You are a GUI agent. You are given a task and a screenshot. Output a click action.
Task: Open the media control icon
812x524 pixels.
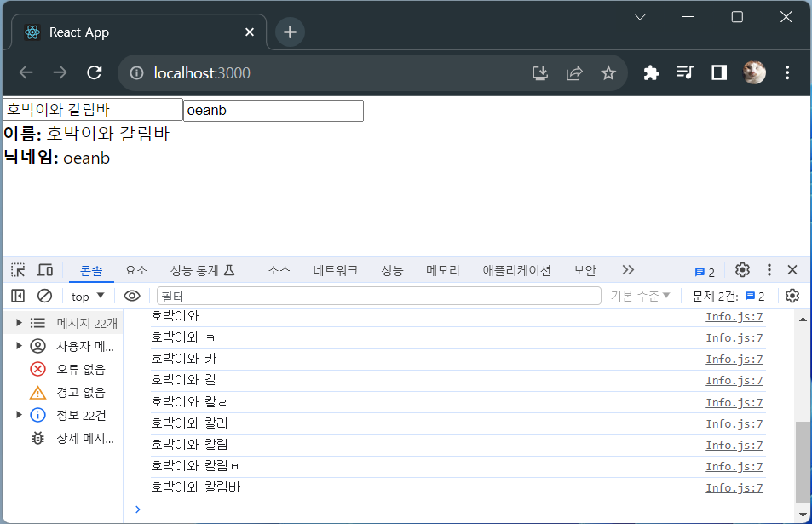[684, 72]
